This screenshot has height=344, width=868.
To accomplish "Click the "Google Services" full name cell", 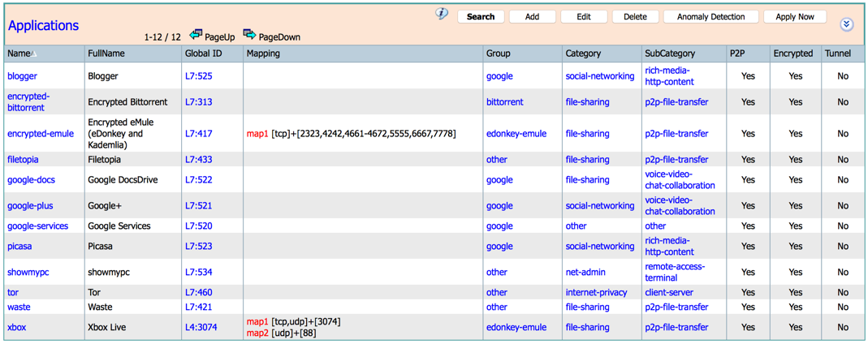I will tap(119, 226).
